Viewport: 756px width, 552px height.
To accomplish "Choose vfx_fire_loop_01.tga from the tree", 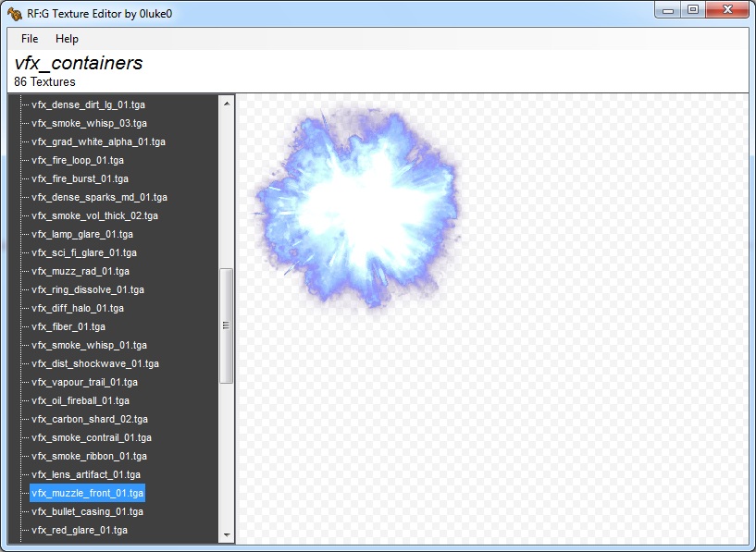I will 78,160.
